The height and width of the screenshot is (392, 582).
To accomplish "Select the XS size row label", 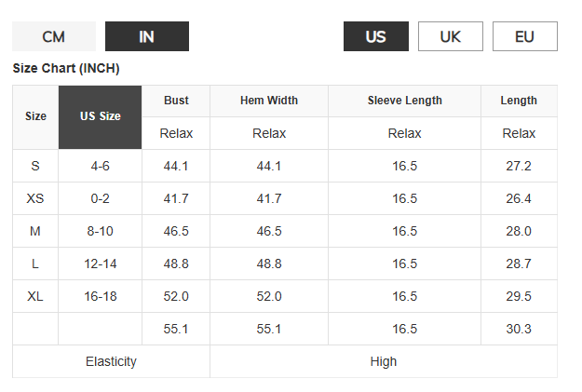I will tap(35, 198).
